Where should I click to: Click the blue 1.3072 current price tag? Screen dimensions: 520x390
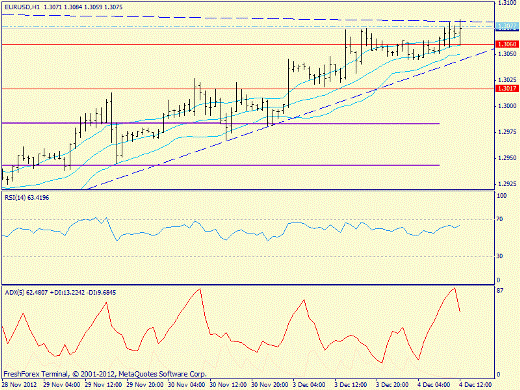[x=507, y=26]
